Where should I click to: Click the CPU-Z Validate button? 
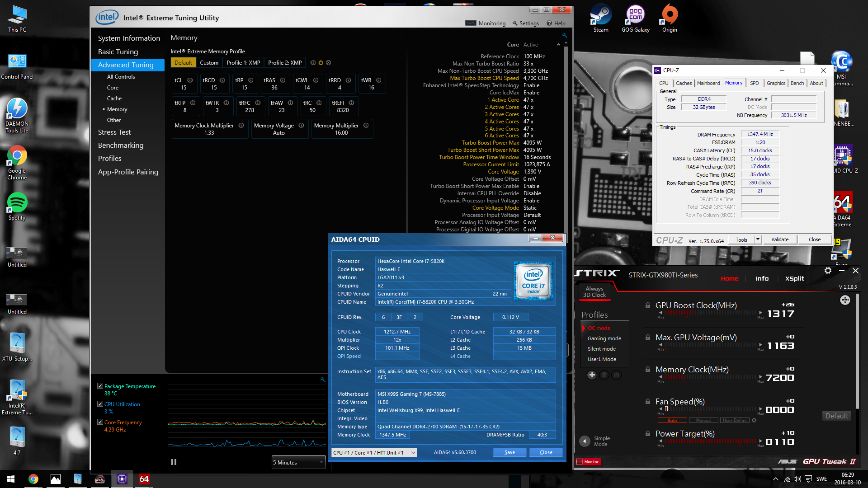point(780,239)
